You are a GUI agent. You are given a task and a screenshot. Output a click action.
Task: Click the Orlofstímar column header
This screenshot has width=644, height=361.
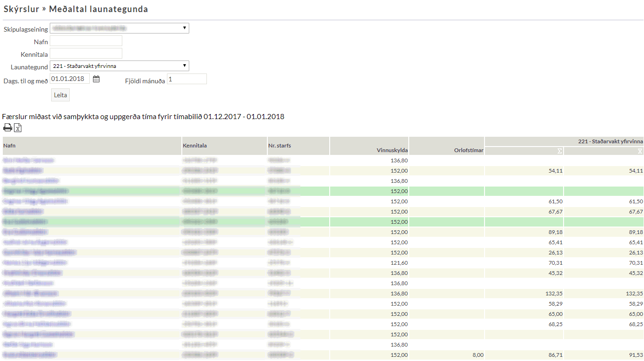point(469,150)
